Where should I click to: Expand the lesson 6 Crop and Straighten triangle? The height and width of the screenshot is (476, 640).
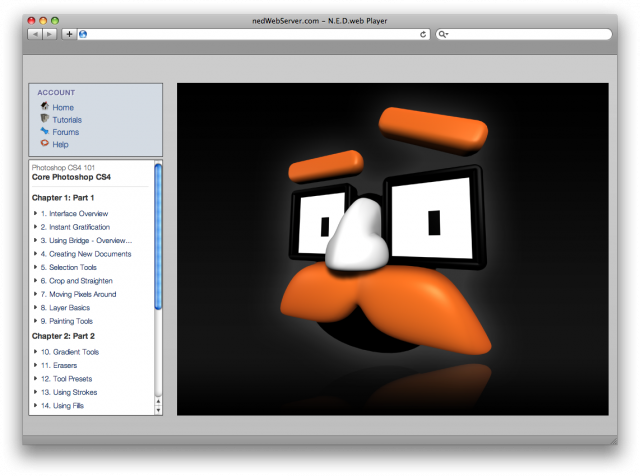click(x=36, y=280)
